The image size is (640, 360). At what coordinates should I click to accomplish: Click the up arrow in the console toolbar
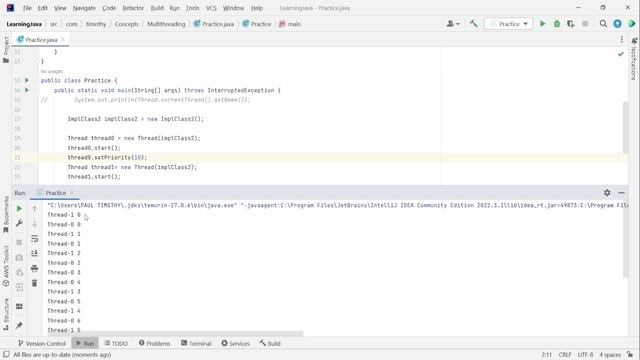34,209
